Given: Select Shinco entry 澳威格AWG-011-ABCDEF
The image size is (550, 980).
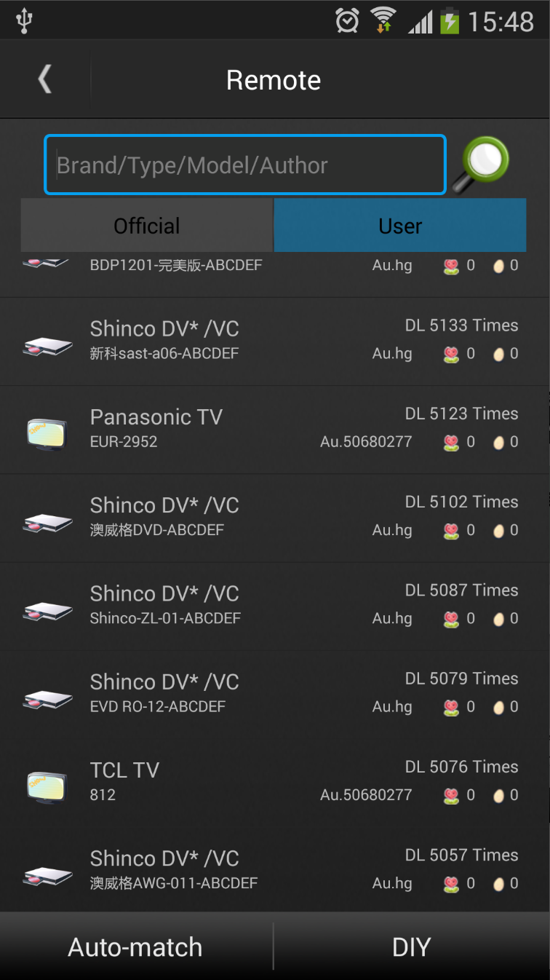Looking at the screenshot, I should (275, 869).
